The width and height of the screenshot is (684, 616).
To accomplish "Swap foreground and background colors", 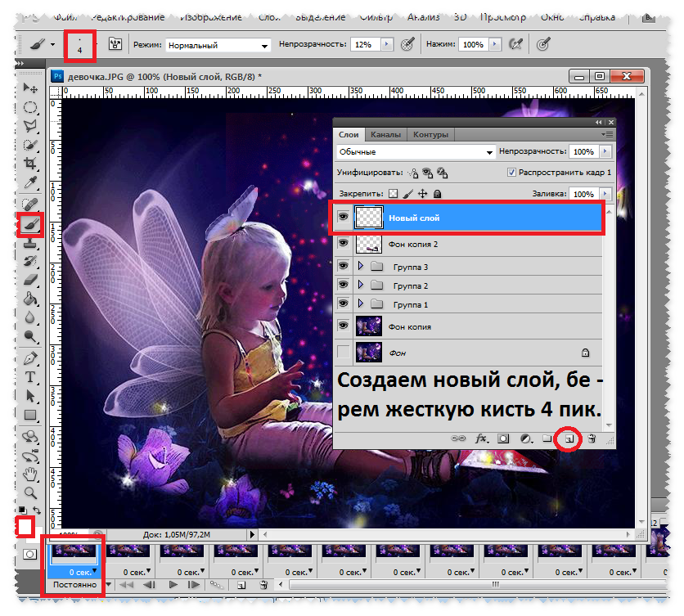I will click(x=37, y=510).
